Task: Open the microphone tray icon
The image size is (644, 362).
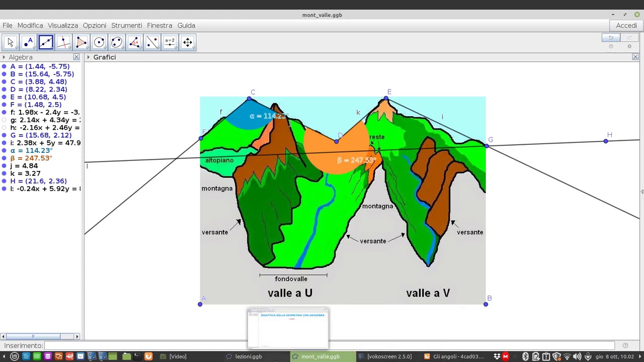Action: click(588, 356)
